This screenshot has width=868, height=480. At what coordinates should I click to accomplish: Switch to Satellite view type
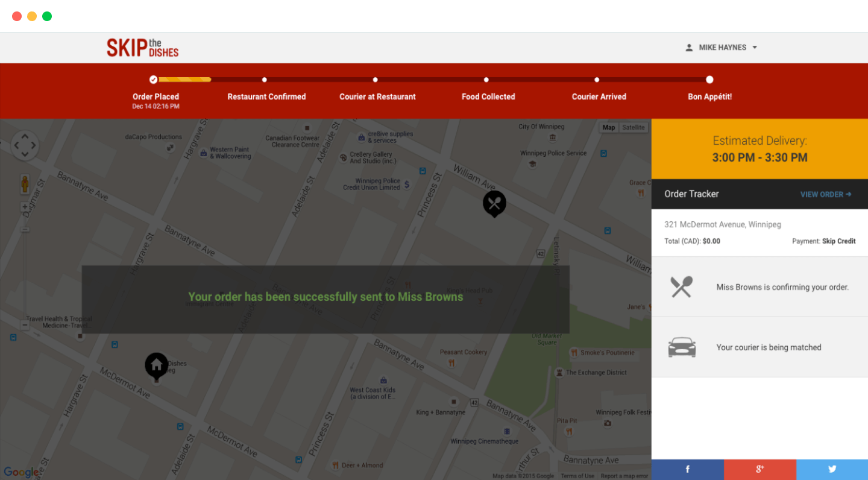coord(634,127)
